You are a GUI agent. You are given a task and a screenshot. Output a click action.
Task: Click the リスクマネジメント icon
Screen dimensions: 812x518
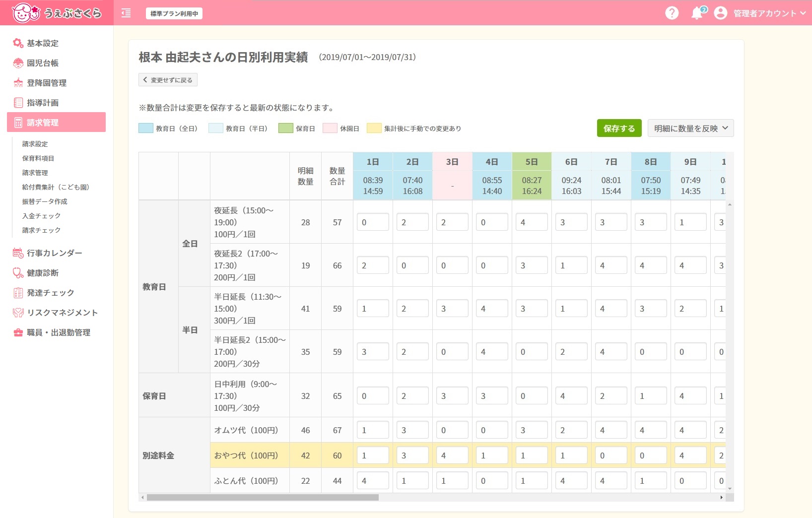pyautogui.click(x=18, y=313)
